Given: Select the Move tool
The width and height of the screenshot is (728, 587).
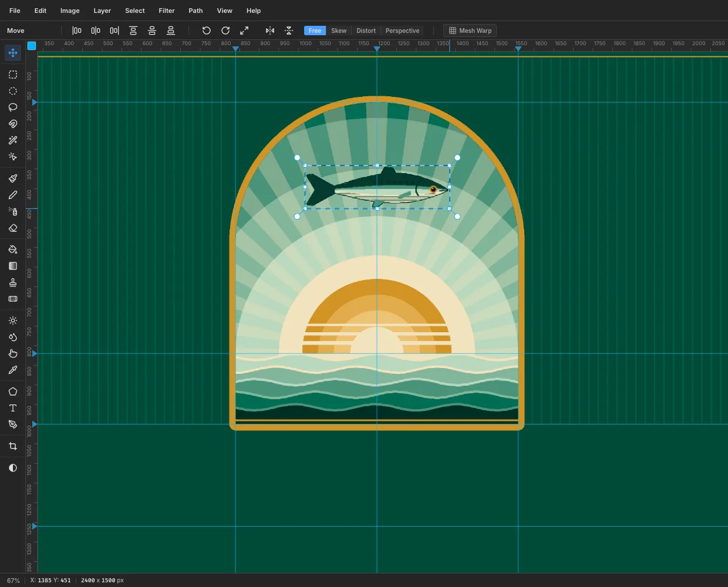Looking at the screenshot, I should point(13,53).
